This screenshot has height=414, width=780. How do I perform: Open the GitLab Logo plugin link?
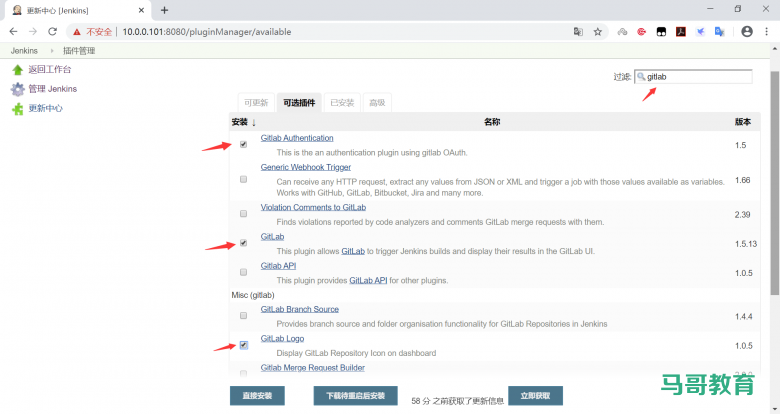282,339
